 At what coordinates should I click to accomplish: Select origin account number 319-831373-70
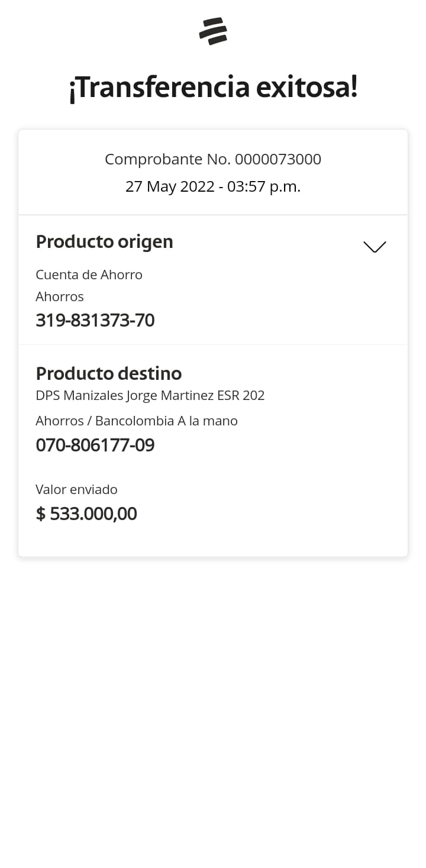95,320
